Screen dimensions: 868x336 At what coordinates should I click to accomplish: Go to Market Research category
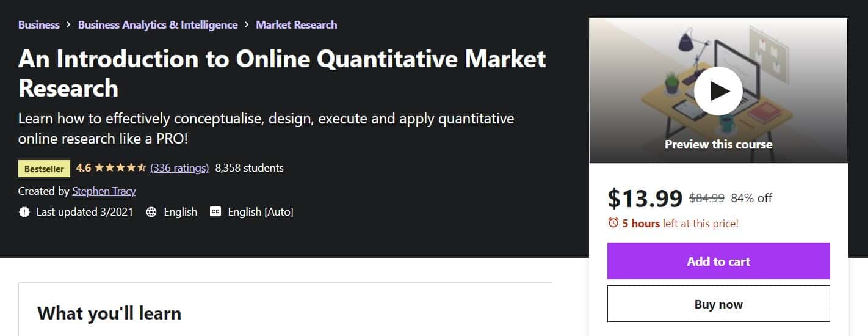[x=297, y=25]
